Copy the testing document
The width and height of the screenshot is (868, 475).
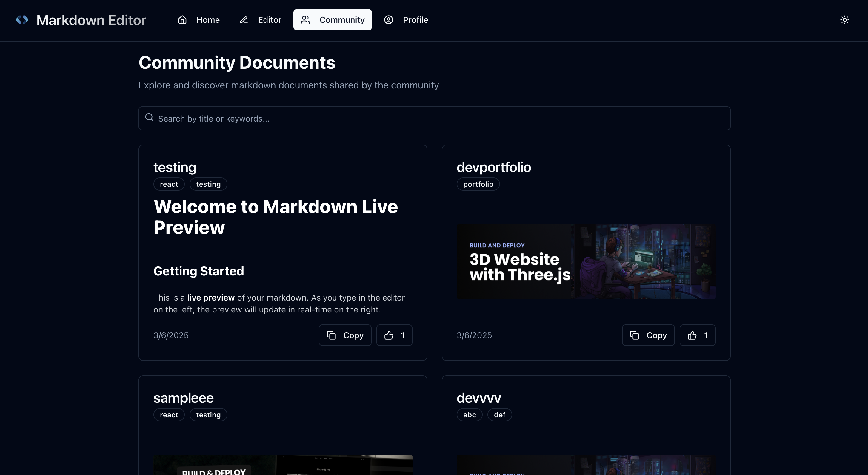[345, 335]
